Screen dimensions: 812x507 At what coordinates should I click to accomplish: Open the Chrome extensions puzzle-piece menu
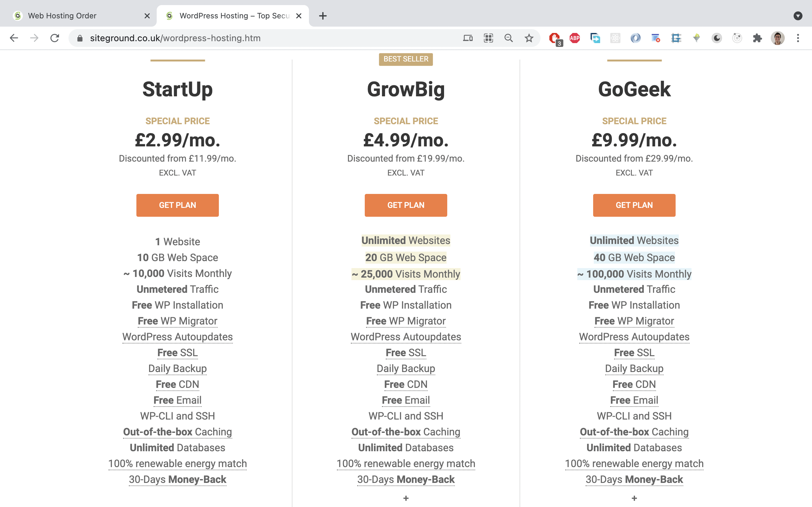click(x=757, y=38)
